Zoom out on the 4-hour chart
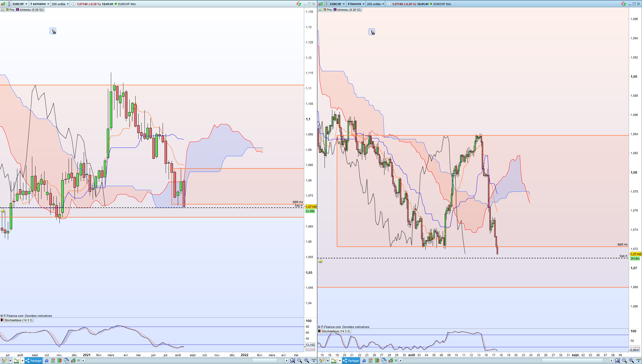The image size is (642, 364). [x=624, y=360]
